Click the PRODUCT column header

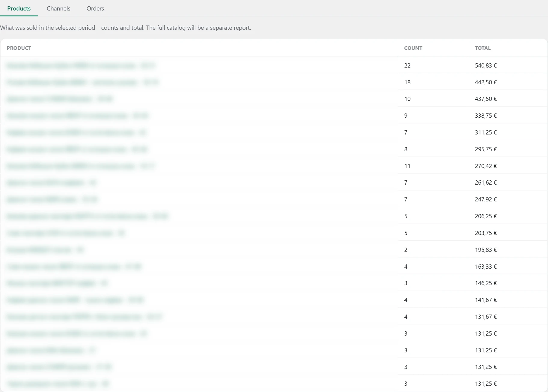click(19, 48)
